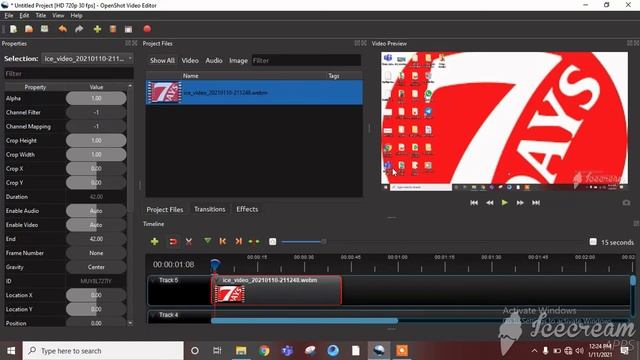
Task: Click the Redo arrow icon
Action: pos(79,29)
